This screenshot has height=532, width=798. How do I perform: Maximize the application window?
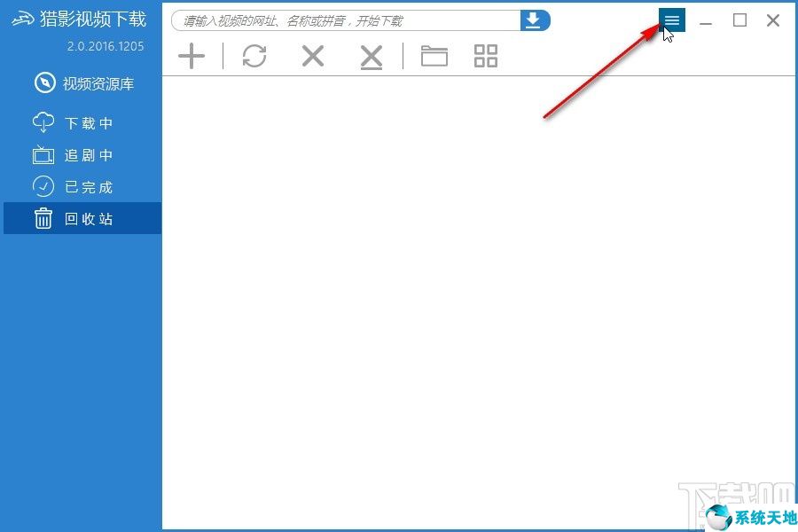[x=740, y=20]
